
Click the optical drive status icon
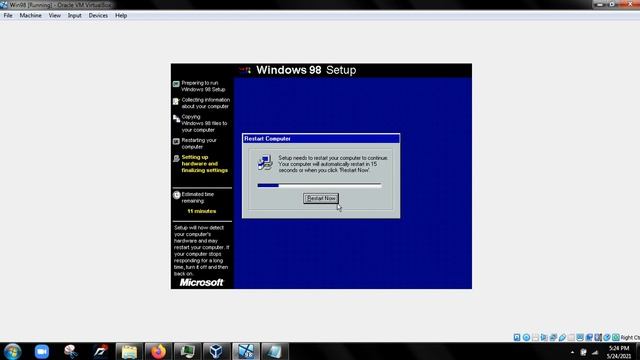coord(526,338)
